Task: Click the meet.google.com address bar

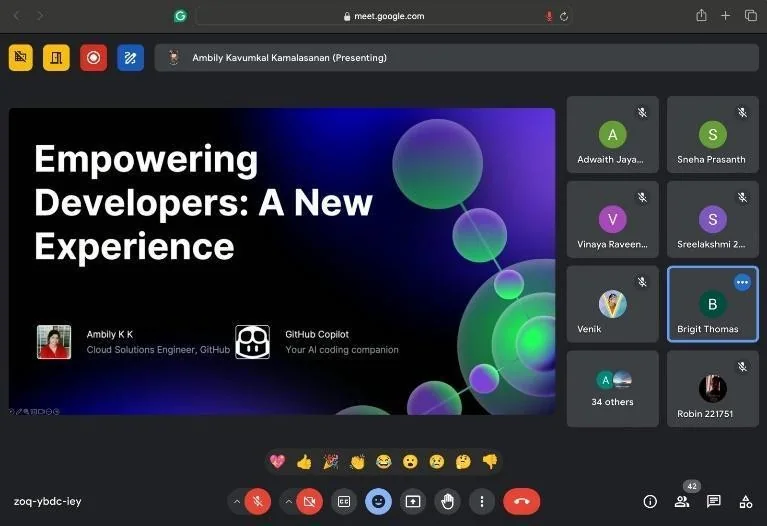Action: point(384,16)
